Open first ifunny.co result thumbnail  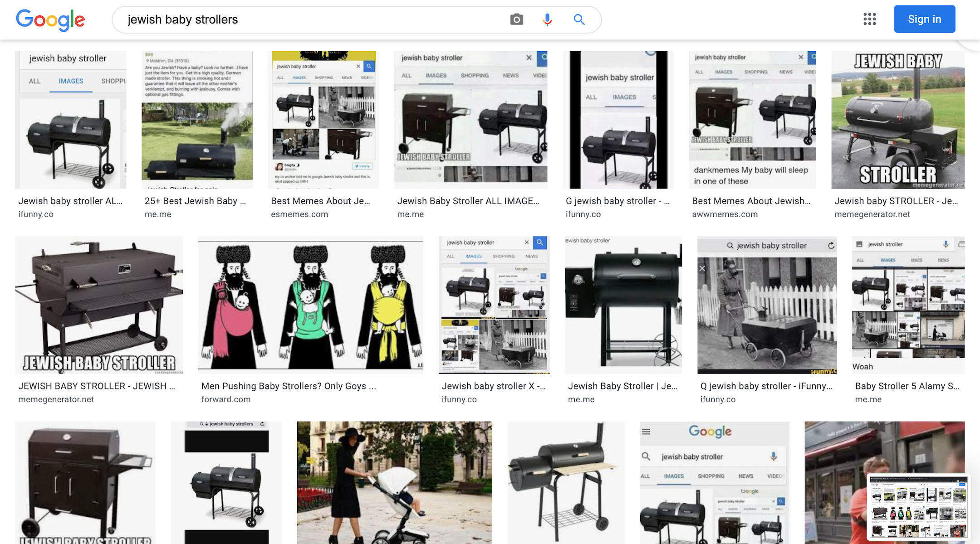(x=71, y=120)
